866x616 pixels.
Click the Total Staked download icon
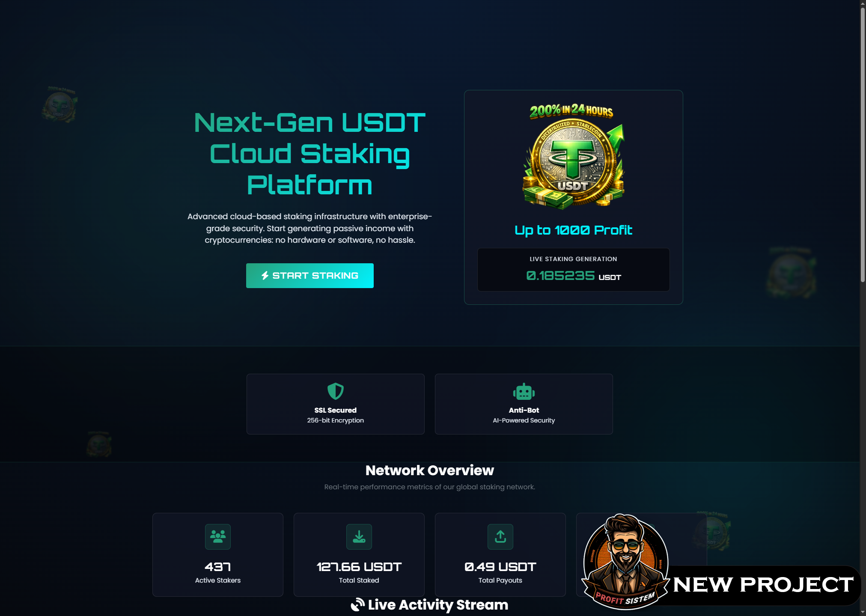click(x=359, y=536)
